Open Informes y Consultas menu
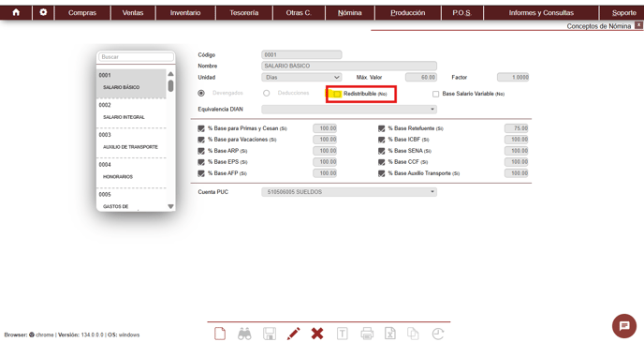This screenshot has height=342, width=644. click(541, 13)
